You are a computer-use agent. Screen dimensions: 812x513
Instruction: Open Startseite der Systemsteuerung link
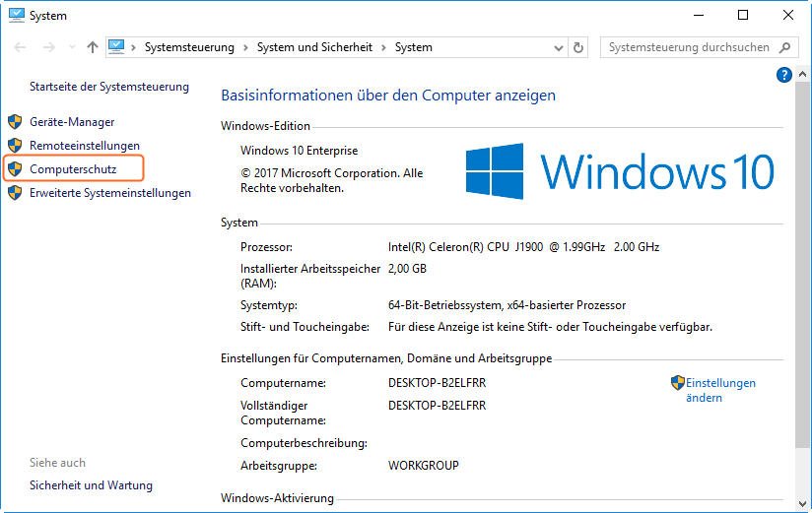tap(108, 87)
